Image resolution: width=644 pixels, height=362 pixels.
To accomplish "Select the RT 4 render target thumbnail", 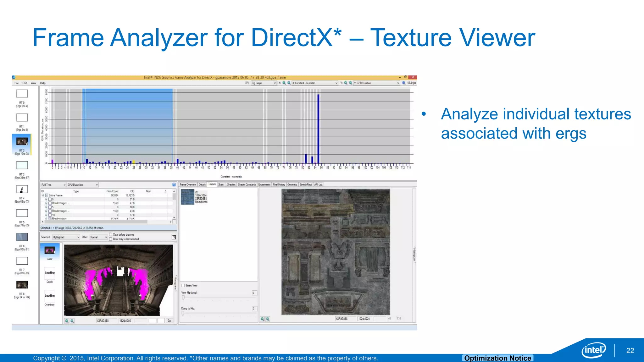I will (22, 189).
